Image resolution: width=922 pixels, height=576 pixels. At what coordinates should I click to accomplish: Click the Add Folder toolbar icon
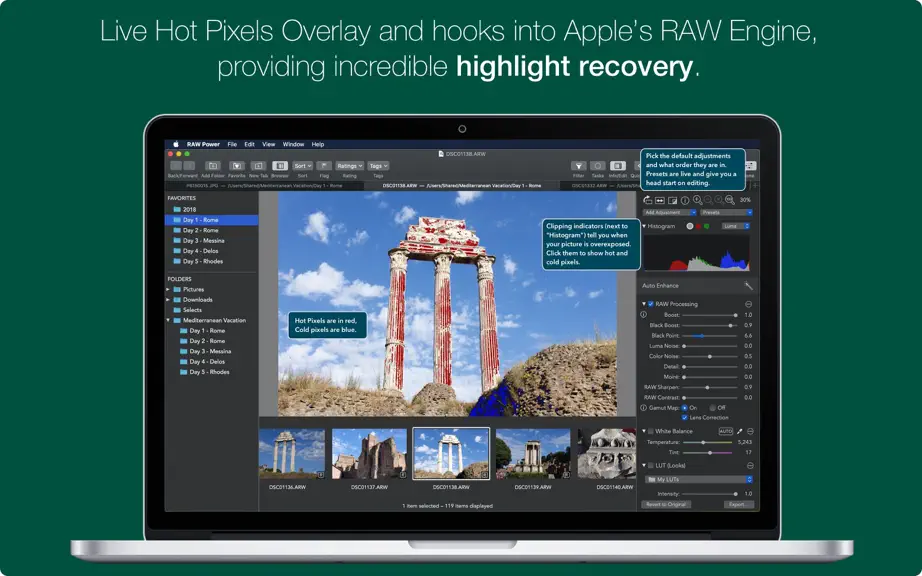(x=213, y=166)
